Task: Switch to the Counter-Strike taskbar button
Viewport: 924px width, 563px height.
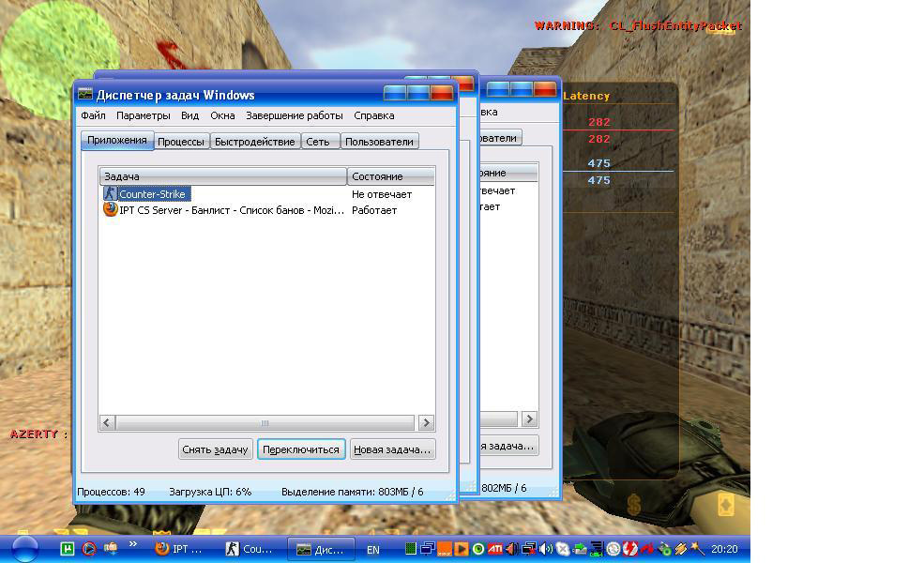Action: (x=251, y=549)
